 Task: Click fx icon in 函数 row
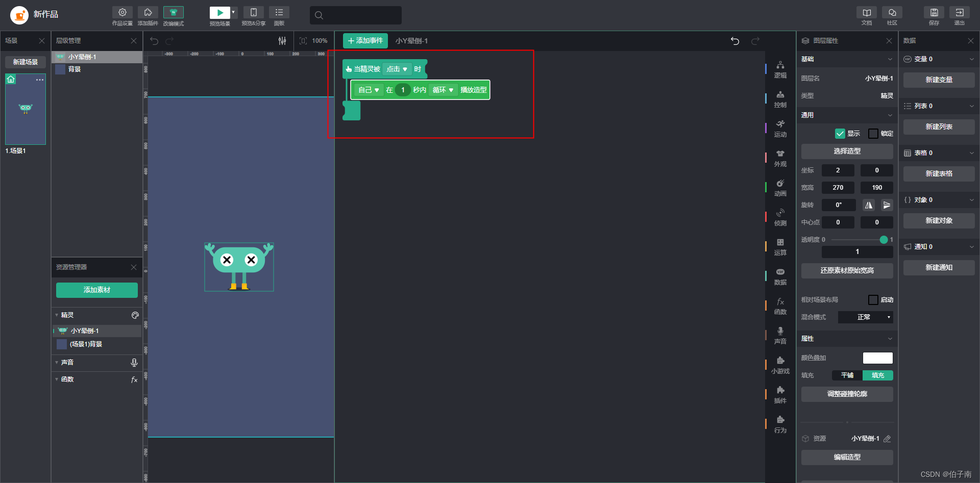tap(134, 379)
